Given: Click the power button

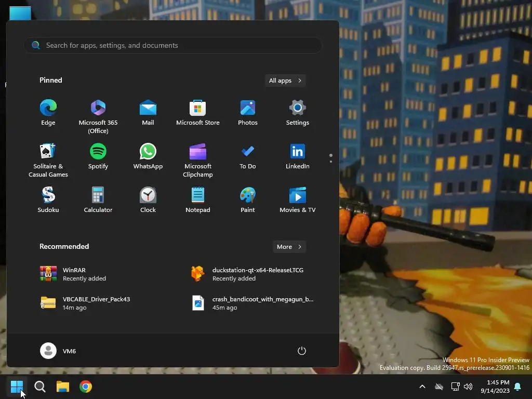Looking at the screenshot, I should click(302, 351).
